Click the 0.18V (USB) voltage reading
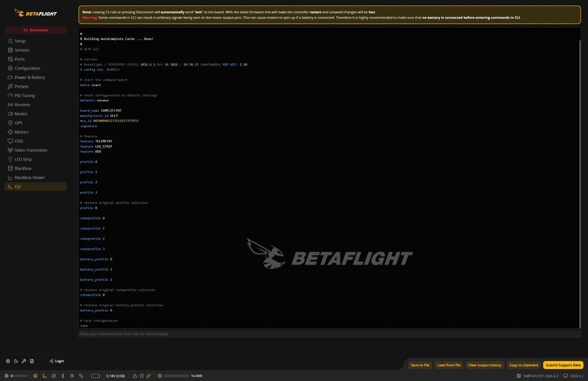588x381 pixels. click(x=115, y=376)
